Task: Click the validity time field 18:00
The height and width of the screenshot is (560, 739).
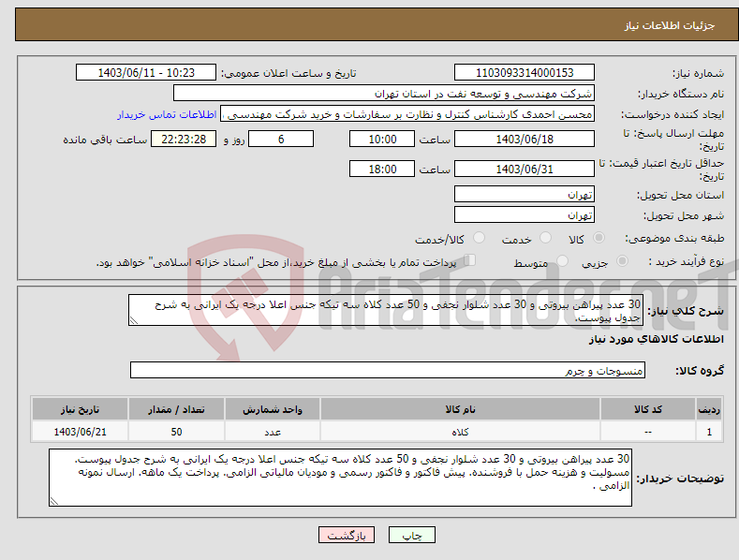Action: coord(382,169)
